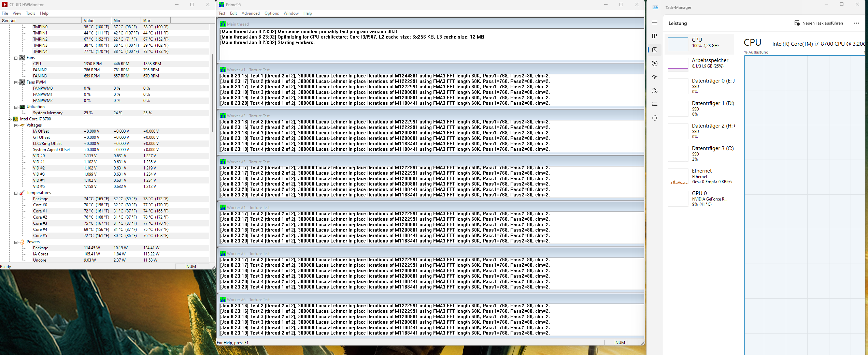Open the Tools menu in HWMonitor
The height and width of the screenshot is (355, 868).
click(30, 13)
